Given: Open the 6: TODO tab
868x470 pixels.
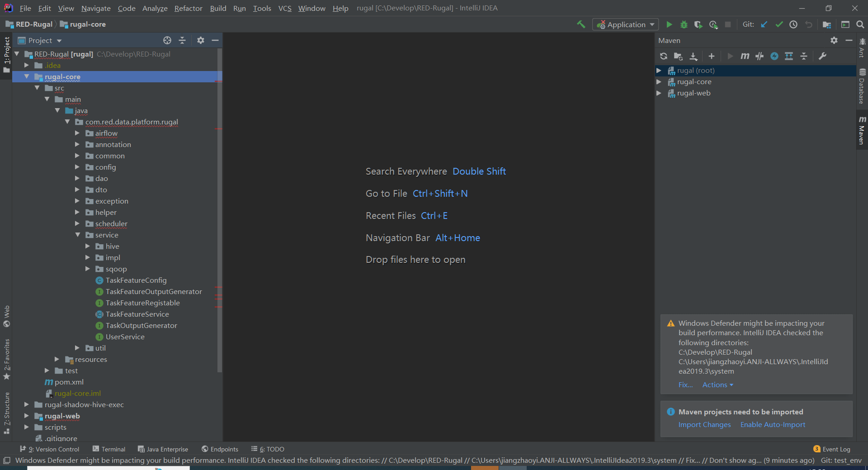Looking at the screenshot, I should tap(268, 449).
